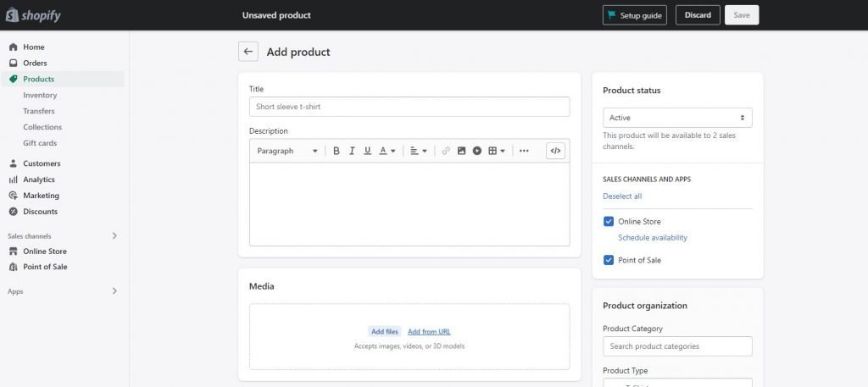Click the Products tag icon

[x=14, y=79]
